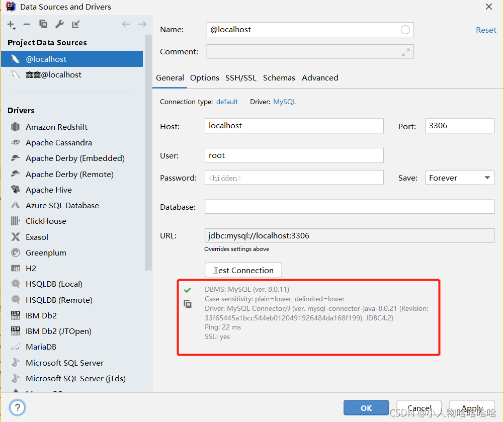Click the Cancel button

pos(419,407)
